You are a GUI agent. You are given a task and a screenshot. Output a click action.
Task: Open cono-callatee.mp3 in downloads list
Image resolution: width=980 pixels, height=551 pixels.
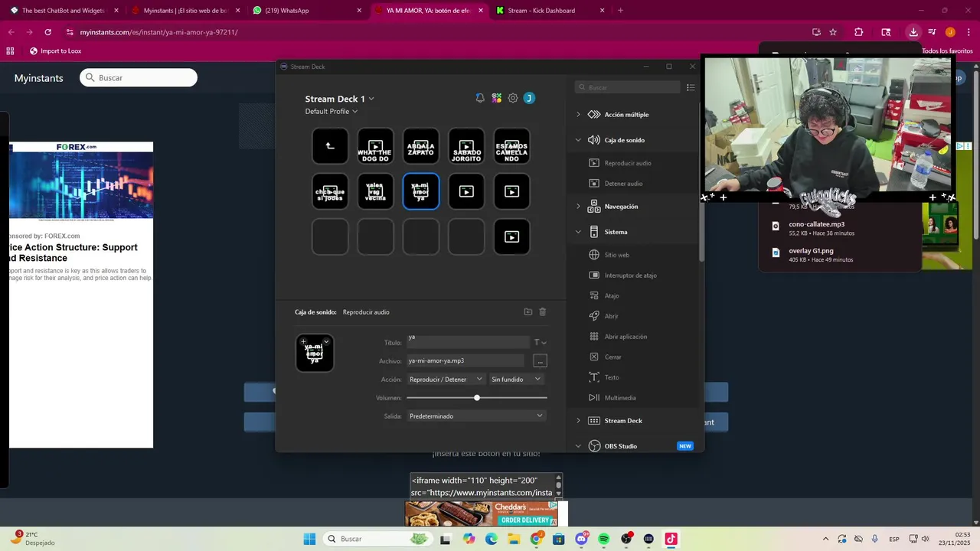[x=839, y=228]
